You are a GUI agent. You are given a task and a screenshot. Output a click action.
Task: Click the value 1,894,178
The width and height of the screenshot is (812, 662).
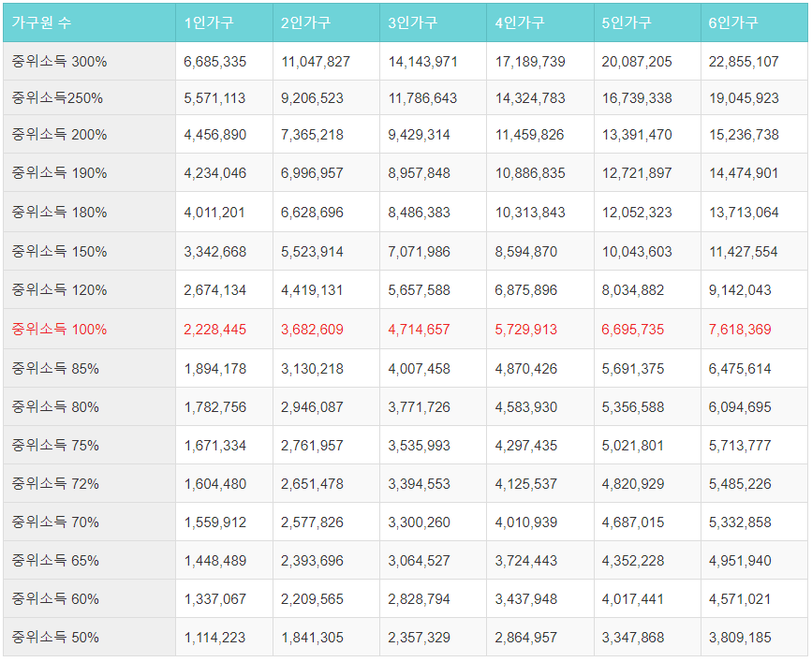click(x=215, y=369)
